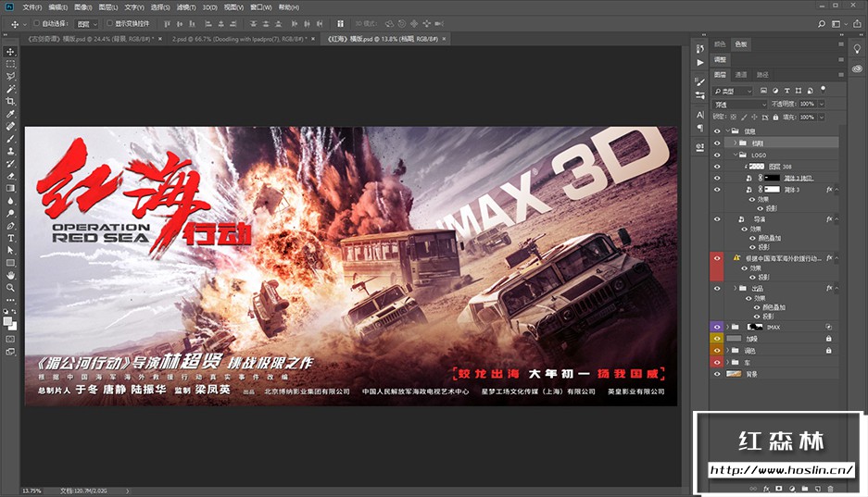The width and height of the screenshot is (868, 497).
Task: Select the Crop tool
Action: 10,101
